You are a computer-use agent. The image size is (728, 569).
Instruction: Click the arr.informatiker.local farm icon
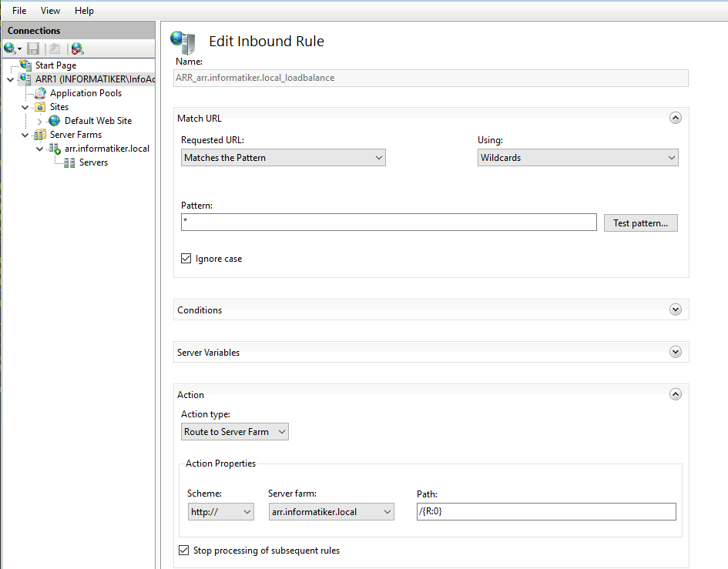coord(55,149)
